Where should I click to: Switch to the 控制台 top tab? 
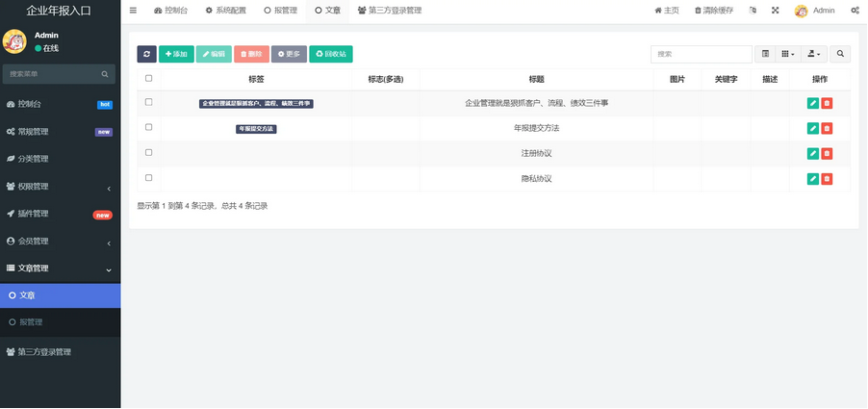(170, 11)
